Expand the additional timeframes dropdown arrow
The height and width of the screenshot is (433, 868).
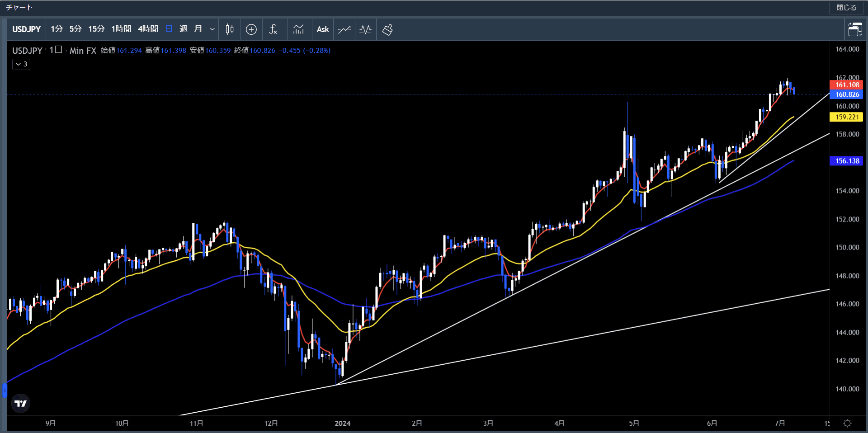(x=212, y=29)
